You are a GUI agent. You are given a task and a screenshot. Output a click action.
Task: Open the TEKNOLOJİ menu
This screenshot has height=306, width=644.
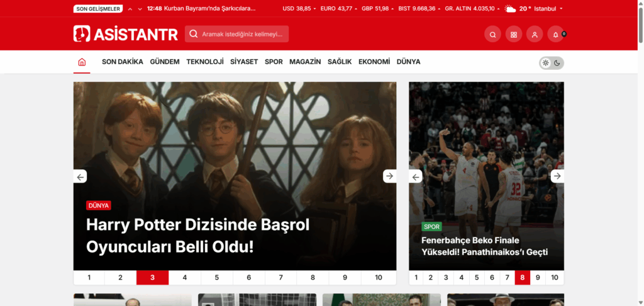(205, 62)
